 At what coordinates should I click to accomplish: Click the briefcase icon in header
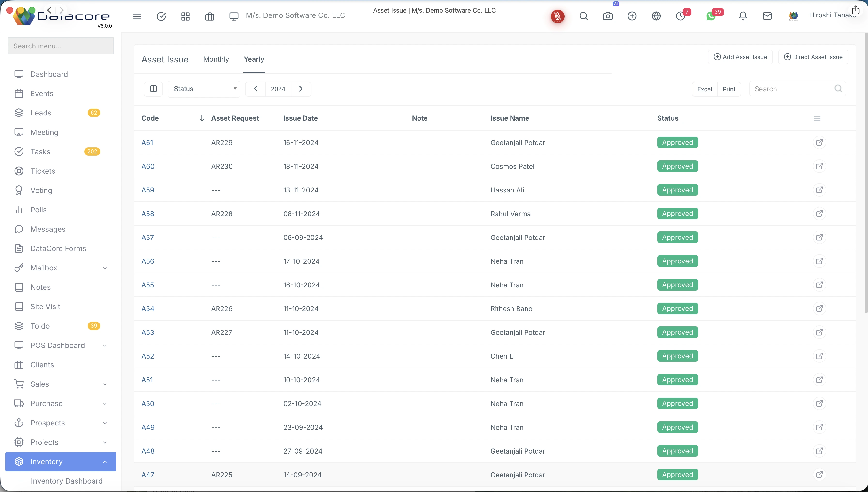[209, 16]
